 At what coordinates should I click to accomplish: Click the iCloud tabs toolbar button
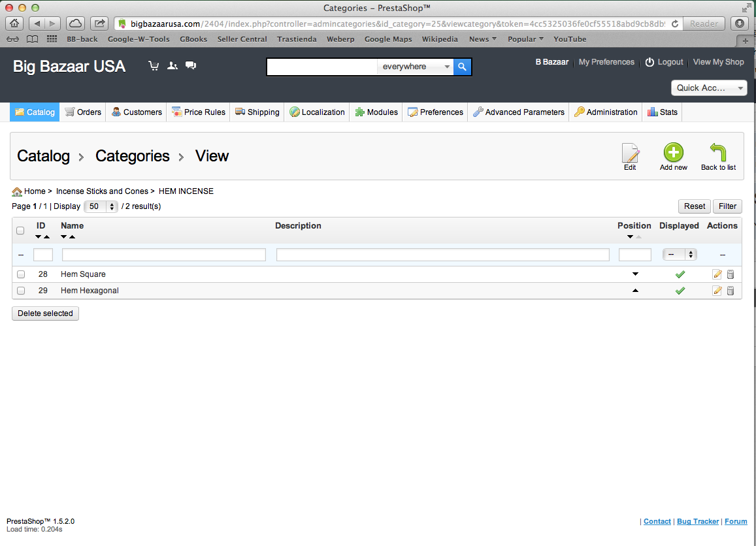tap(75, 23)
